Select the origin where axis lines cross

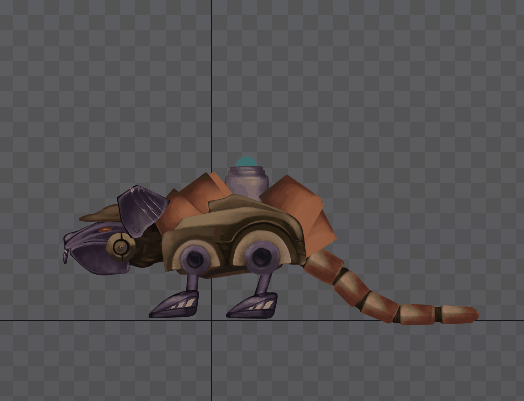point(212,320)
